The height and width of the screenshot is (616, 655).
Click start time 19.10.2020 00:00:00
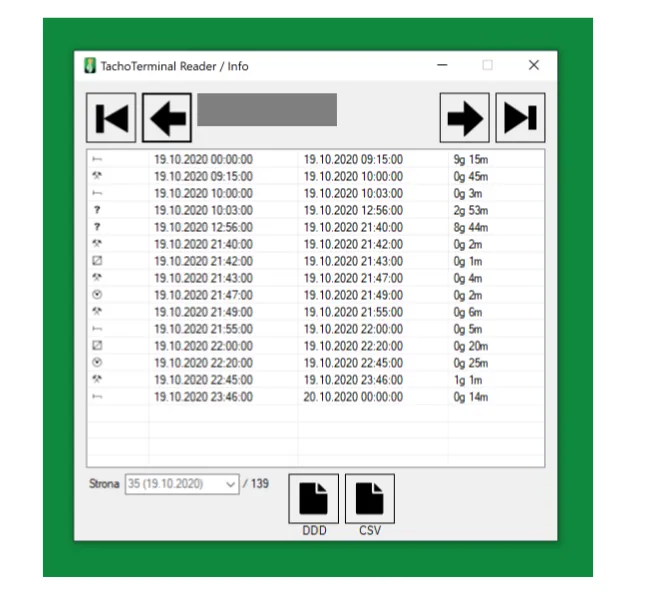[203, 160]
